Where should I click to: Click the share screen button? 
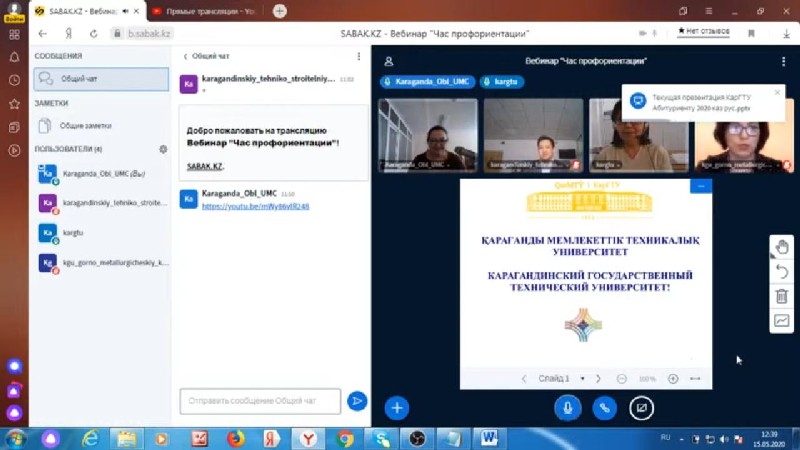tap(641, 408)
